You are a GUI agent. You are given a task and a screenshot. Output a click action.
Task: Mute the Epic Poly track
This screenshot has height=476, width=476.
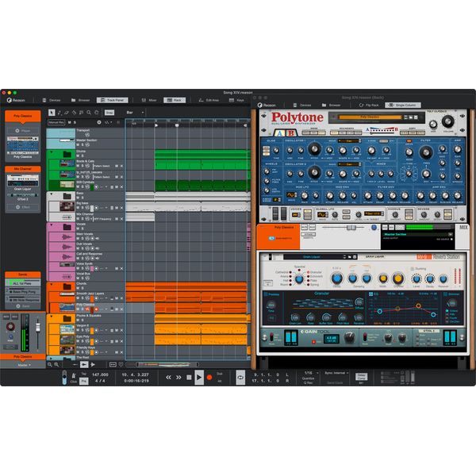(78, 341)
